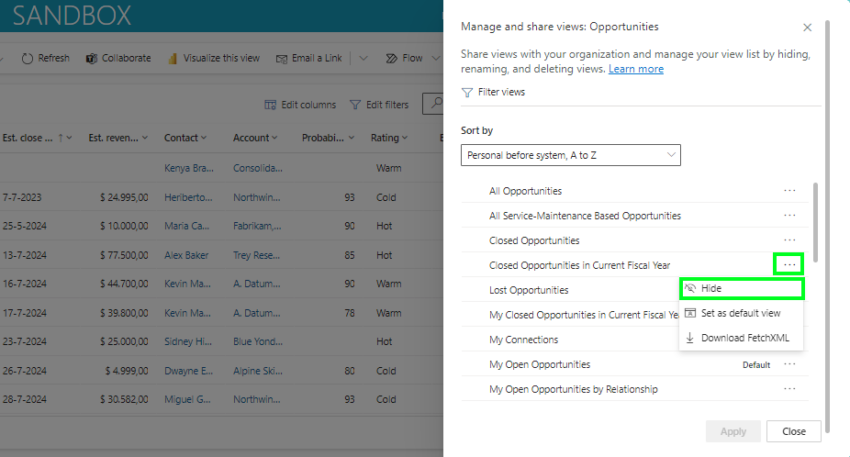Open Edit columns panel
Viewport: 850px width, 457px height.
pyautogui.click(x=300, y=105)
